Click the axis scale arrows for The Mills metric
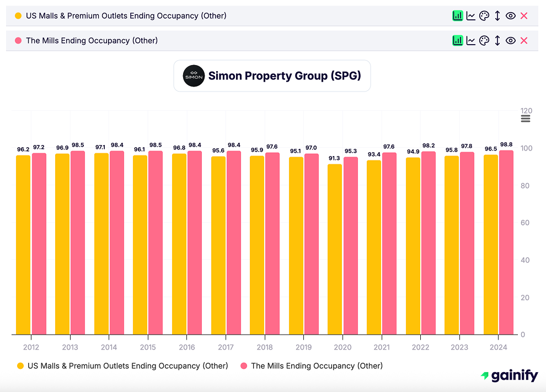The width and height of the screenshot is (546, 392). (x=497, y=40)
